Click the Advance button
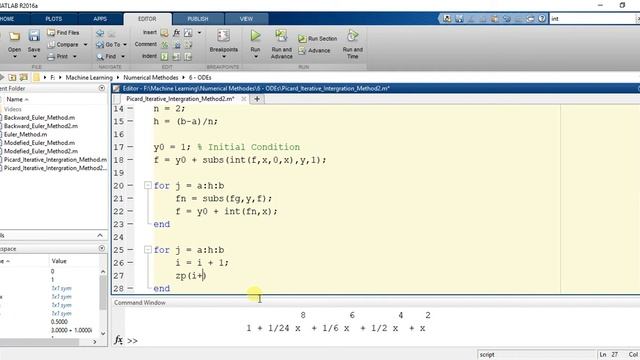640x360 pixels. pos(314,51)
